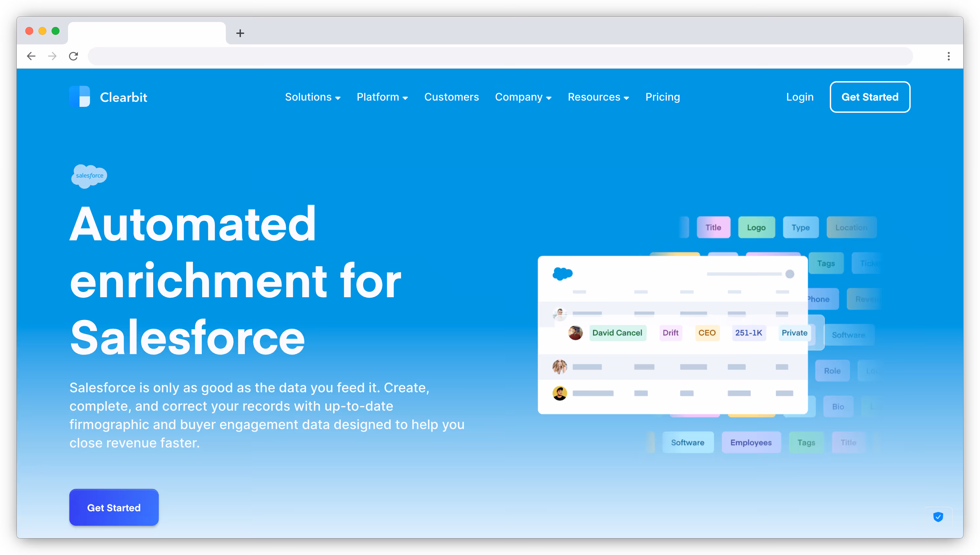
Task: Click the Clearbit logo icon
Action: (x=80, y=97)
